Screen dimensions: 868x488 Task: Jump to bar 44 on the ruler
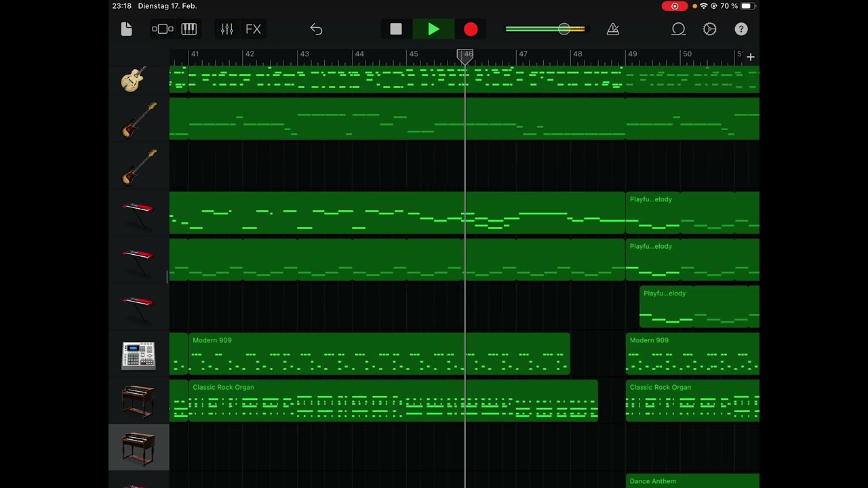[359, 54]
